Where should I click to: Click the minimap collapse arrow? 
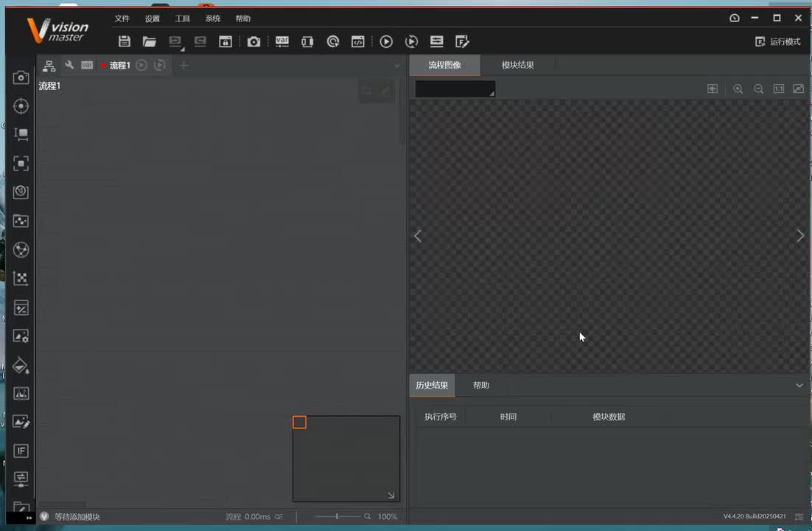point(391,496)
